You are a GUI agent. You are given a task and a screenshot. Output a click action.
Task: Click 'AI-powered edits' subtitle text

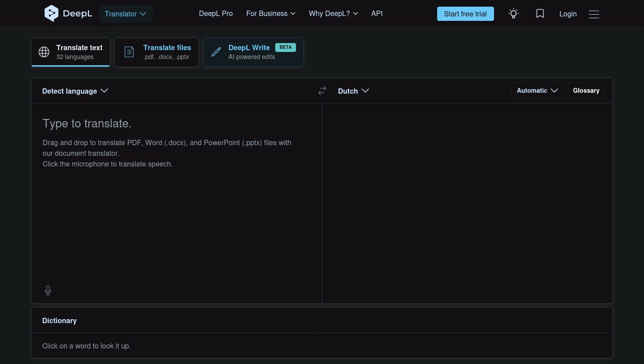(x=252, y=57)
